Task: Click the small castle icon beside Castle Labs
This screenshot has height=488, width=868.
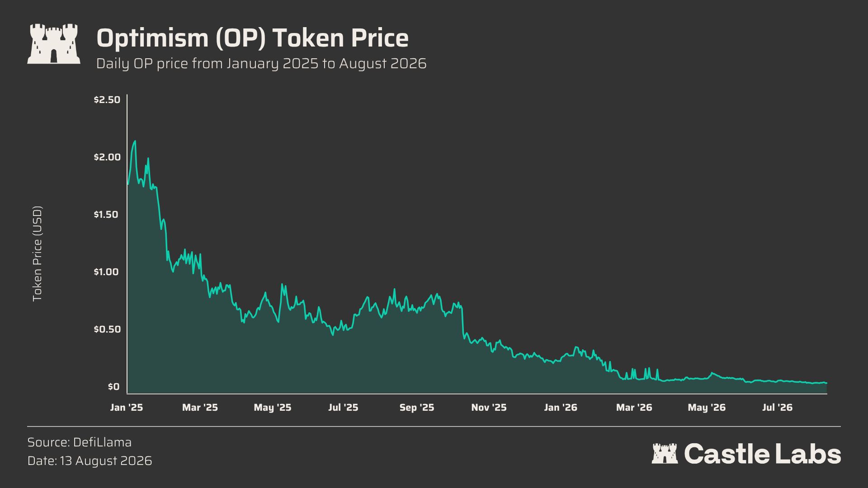Action: point(665,453)
